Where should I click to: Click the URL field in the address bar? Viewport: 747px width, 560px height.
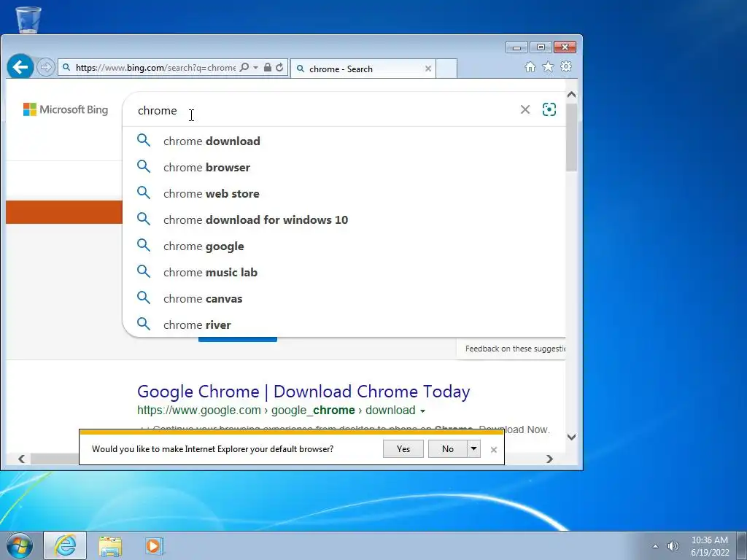pos(155,68)
